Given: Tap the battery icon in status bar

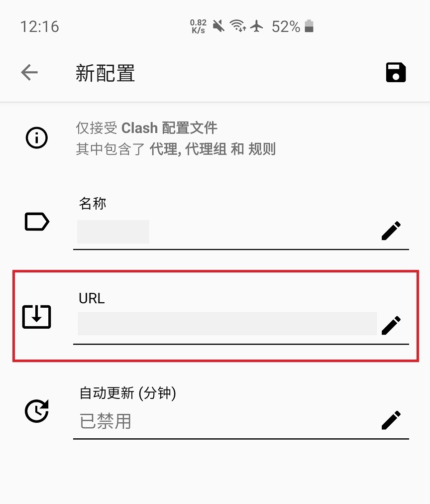Looking at the screenshot, I should (309, 26).
